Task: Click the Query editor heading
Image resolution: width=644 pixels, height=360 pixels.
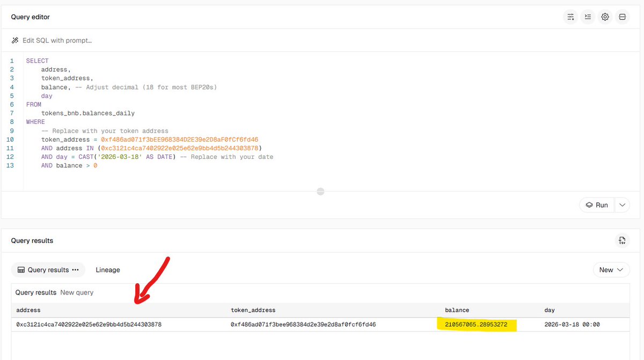Action: click(x=31, y=17)
